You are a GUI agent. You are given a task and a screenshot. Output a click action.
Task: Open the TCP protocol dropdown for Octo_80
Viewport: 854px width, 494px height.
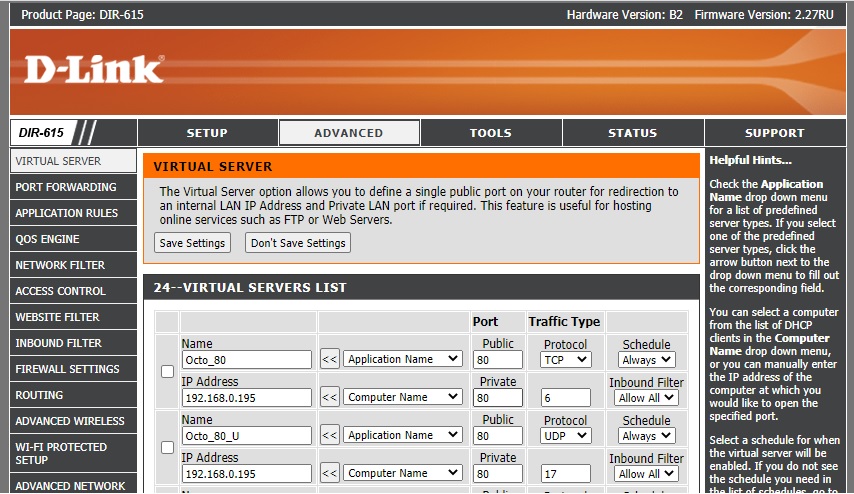(x=565, y=359)
